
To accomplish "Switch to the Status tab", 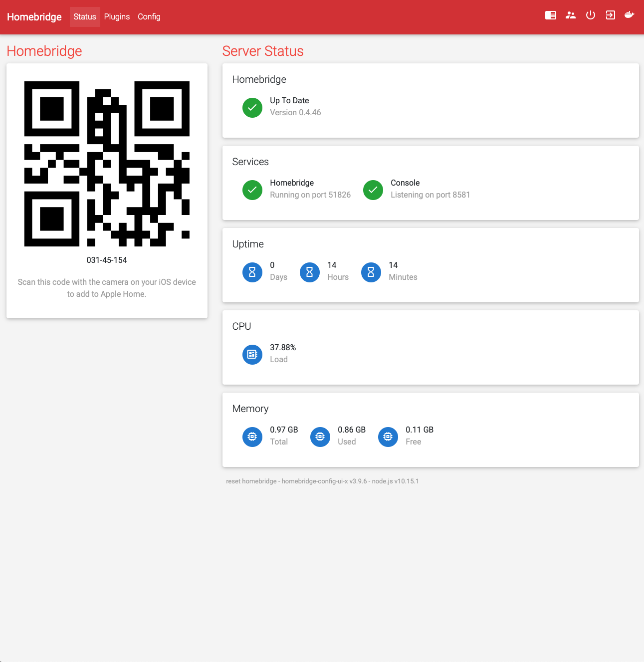I will pyautogui.click(x=85, y=17).
